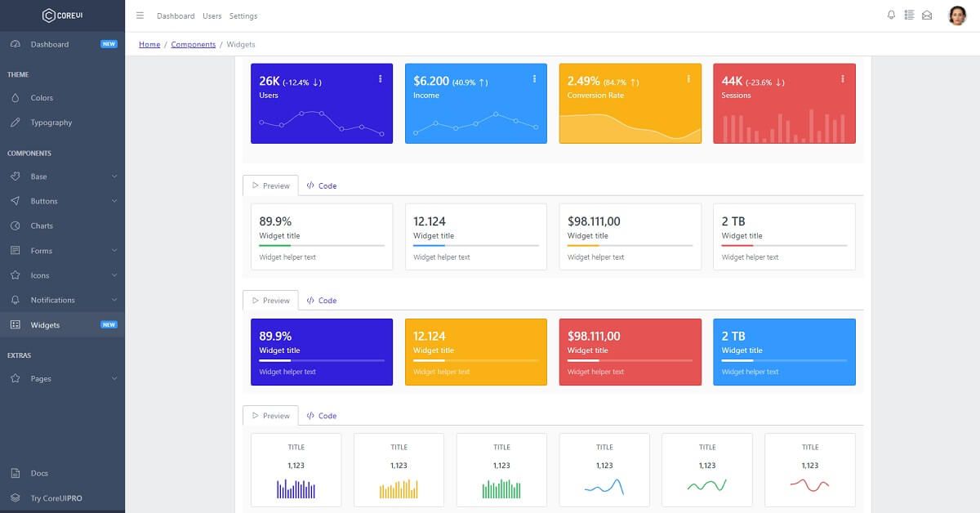
Task: Open the user avatar profile picture
Action: click(957, 15)
